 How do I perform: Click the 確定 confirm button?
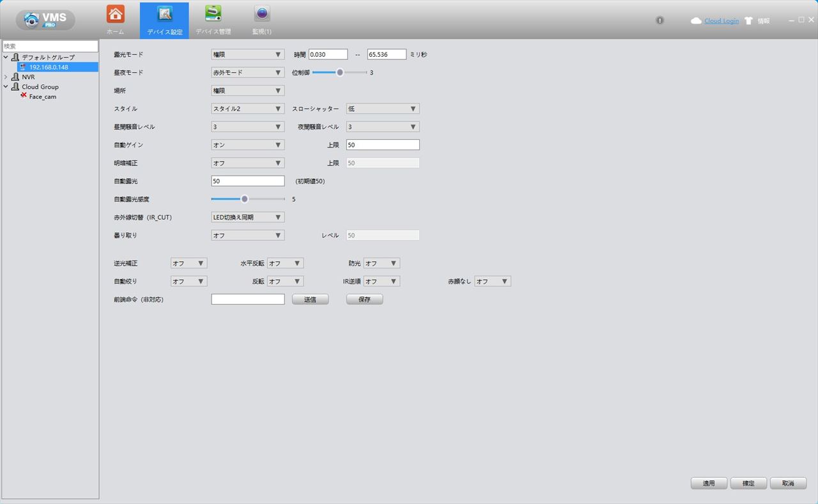[748, 484]
